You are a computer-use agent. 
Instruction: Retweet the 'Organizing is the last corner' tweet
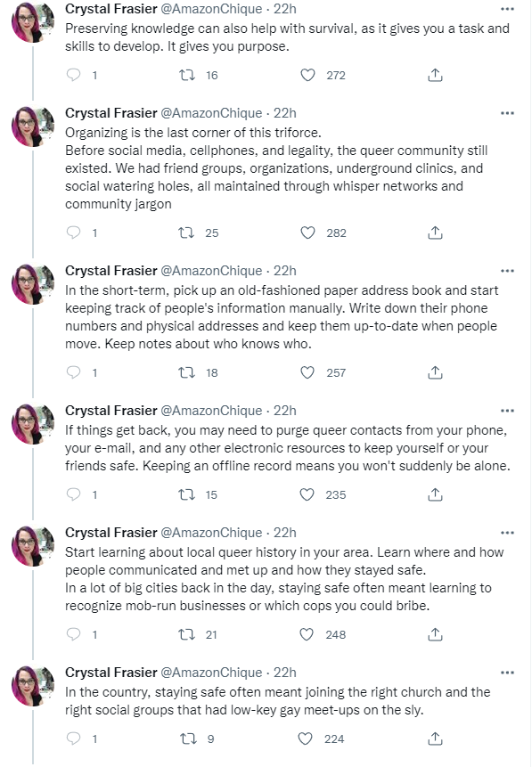(x=186, y=233)
